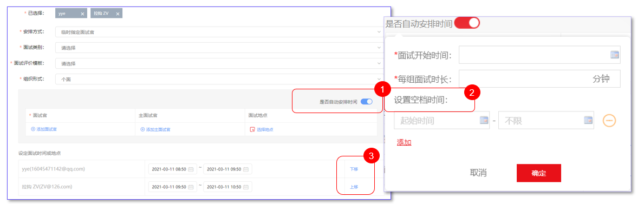The image size is (644, 204).
Task: Click the 起始时间 input field
Action: (x=441, y=120)
